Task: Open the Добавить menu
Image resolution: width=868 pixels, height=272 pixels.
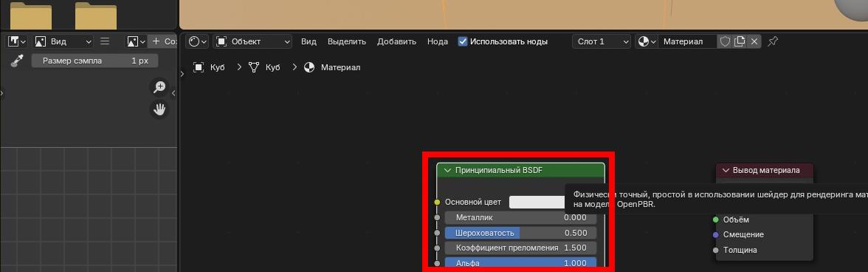Action: (x=396, y=41)
